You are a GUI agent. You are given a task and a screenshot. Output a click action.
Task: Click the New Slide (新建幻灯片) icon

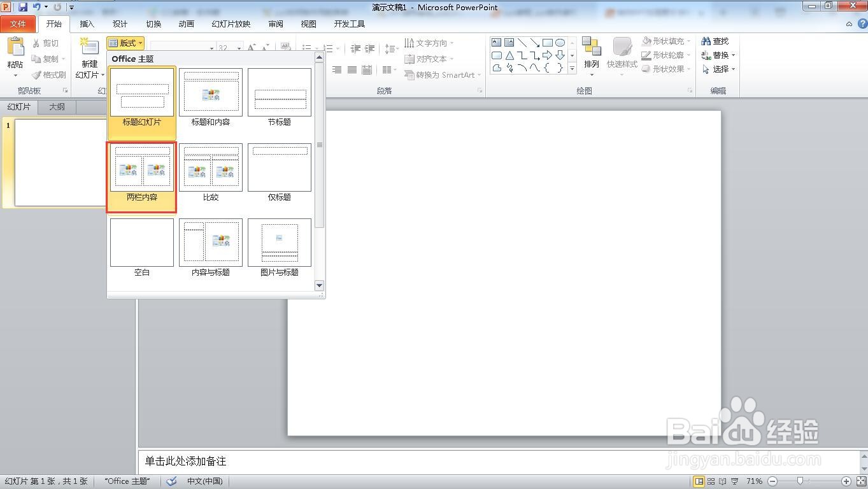(x=89, y=47)
